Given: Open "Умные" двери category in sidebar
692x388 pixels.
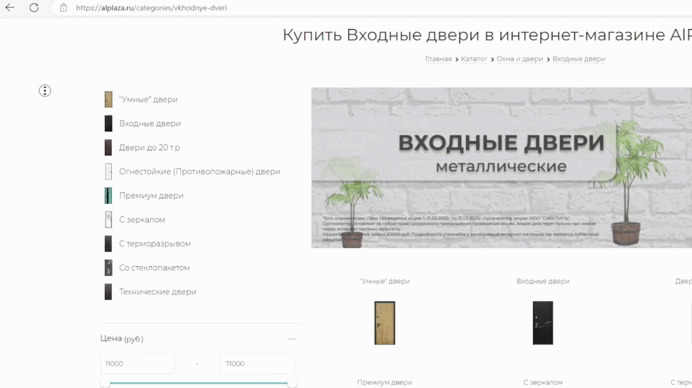Looking at the screenshot, I should [148, 99].
